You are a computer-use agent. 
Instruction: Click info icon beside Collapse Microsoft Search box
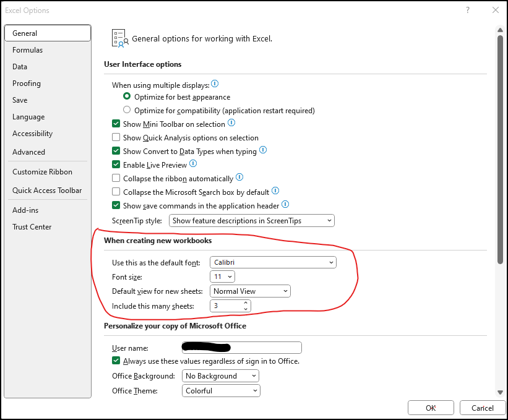pos(275,191)
